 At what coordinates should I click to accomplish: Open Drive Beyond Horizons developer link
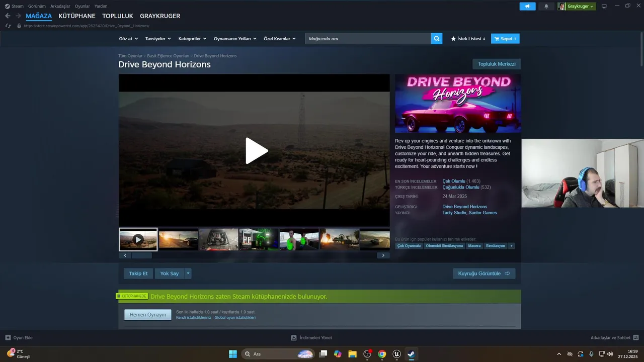pos(465,207)
